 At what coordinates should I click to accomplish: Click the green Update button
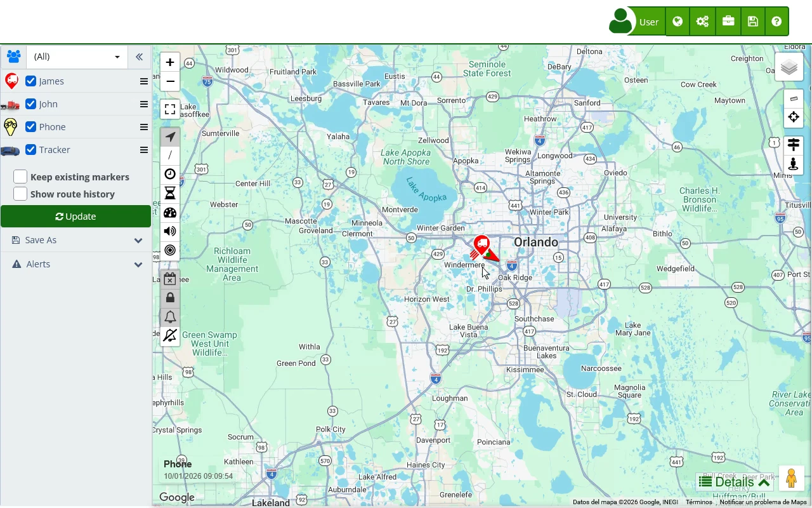(x=75, y=217)
